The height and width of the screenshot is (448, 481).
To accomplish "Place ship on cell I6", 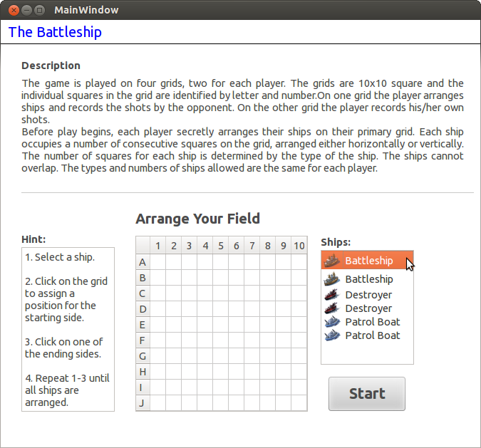I will tap(236, 387).
